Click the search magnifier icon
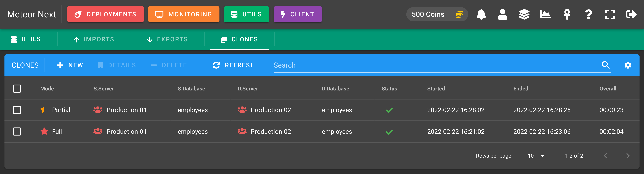Viewport: 644px width, 174px height. tap(606, 65)
